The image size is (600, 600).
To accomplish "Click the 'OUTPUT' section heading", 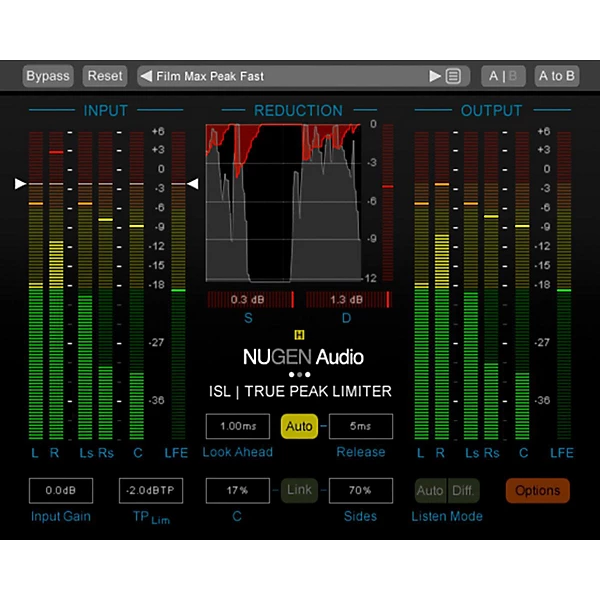I will coord(491,111).
